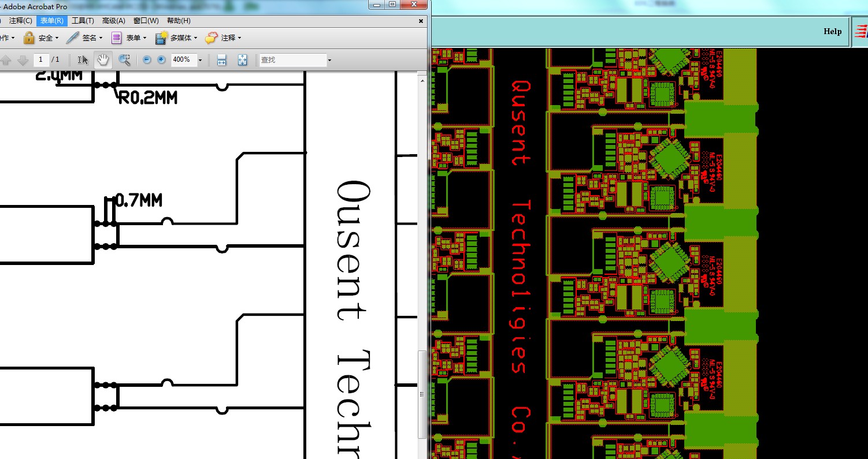The height and width of the screenshot is (459, 868).
Task: Open the zoom level dropdown arrow
Action: 201,60
